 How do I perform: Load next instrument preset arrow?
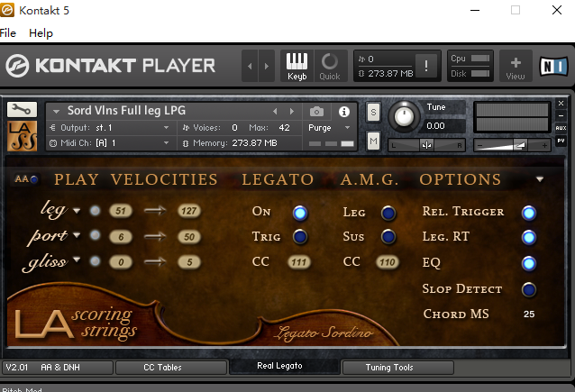[291, 111]
